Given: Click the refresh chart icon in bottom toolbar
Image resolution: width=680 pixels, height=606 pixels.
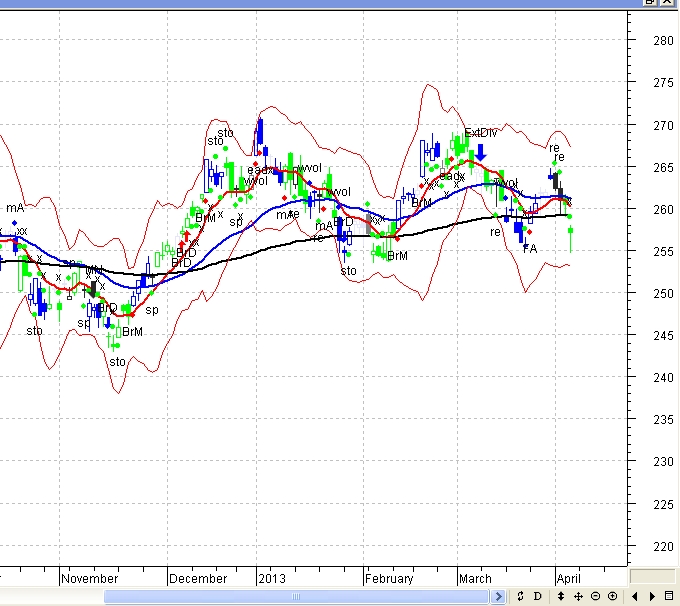Looking at the screenshot, I should coord(520,597).
